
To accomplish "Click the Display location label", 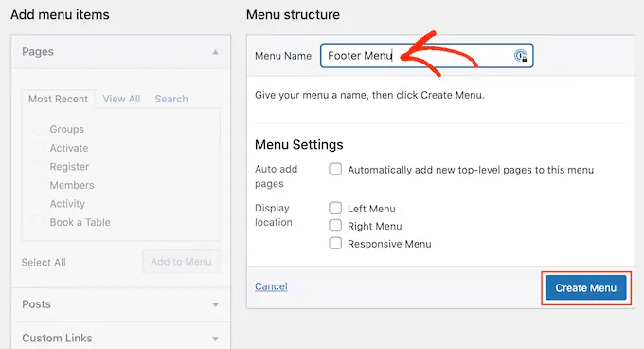I will pos(274,215).
